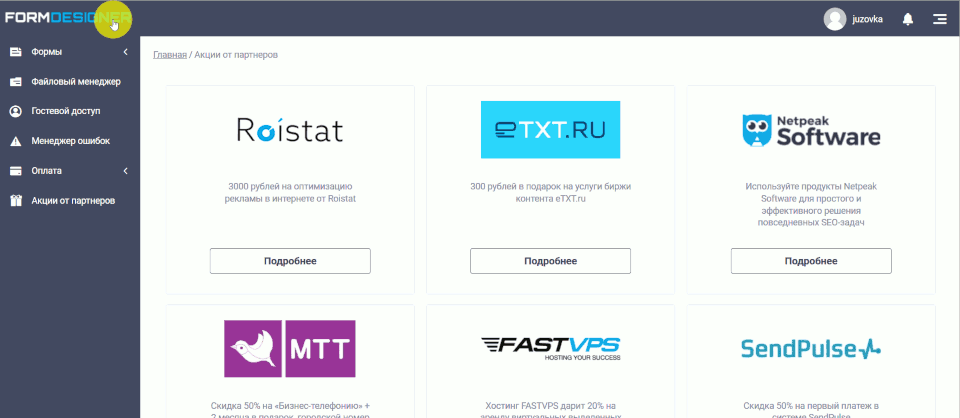The image size is (960, 418).
Task: Go to Главная breadcrumb link
Action: [x=169, y=54]
